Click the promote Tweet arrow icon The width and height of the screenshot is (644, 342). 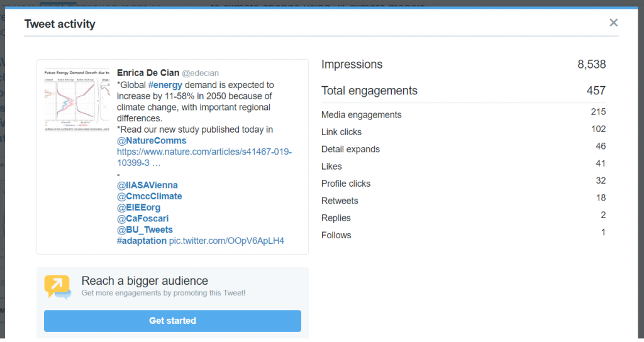57,287
